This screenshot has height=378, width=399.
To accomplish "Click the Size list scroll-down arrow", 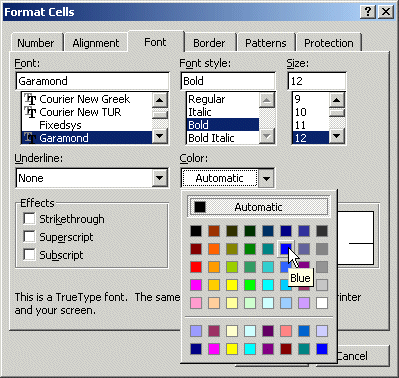I will pos(337,136).
